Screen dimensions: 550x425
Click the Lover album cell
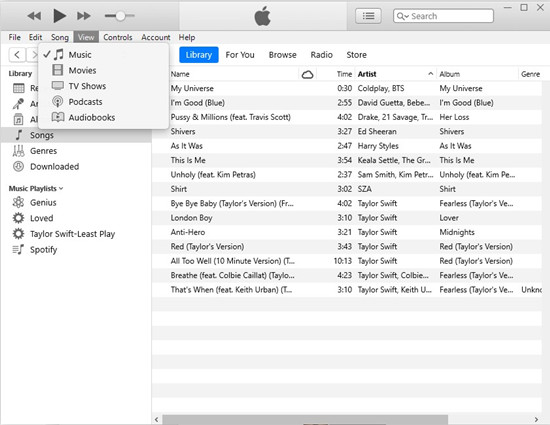click(449, 218)
